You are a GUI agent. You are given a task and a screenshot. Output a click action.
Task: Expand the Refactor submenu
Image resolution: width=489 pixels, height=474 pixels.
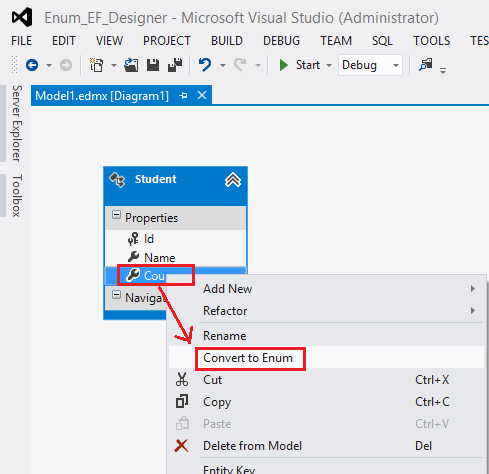[x=326, y=311]
